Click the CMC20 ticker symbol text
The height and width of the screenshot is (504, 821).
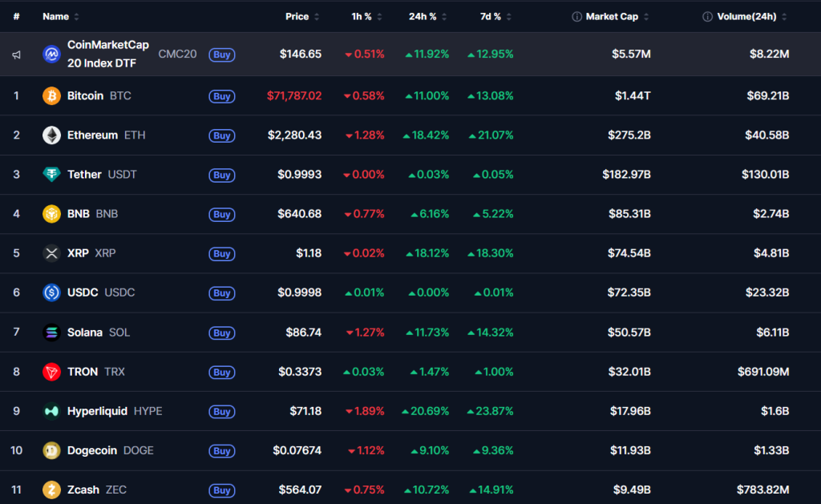177,54
